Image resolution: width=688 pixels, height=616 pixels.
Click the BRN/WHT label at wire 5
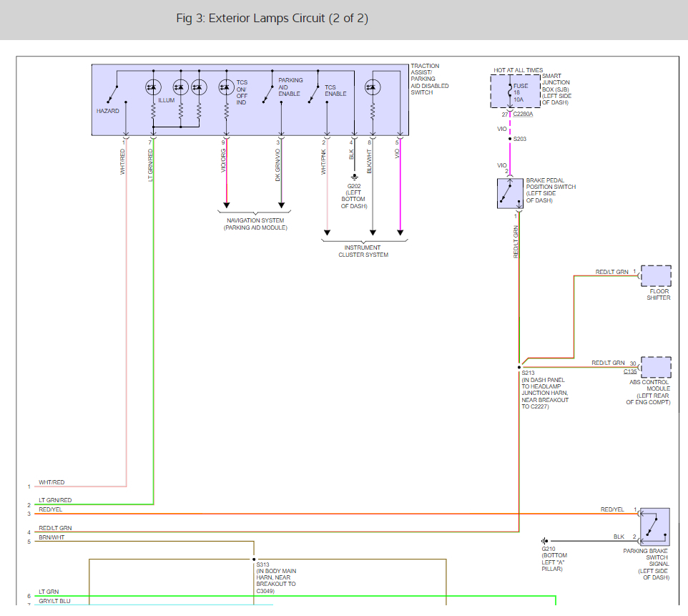pos(51,537)
